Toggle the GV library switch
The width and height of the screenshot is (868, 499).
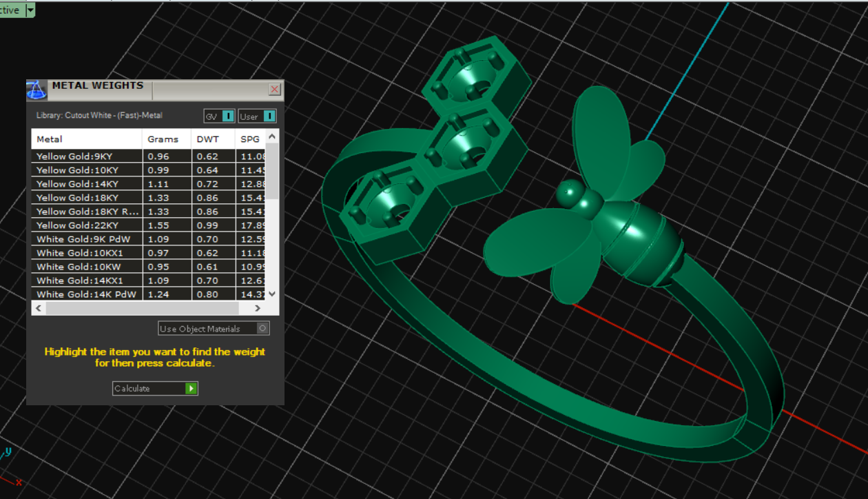pos(228,116)
